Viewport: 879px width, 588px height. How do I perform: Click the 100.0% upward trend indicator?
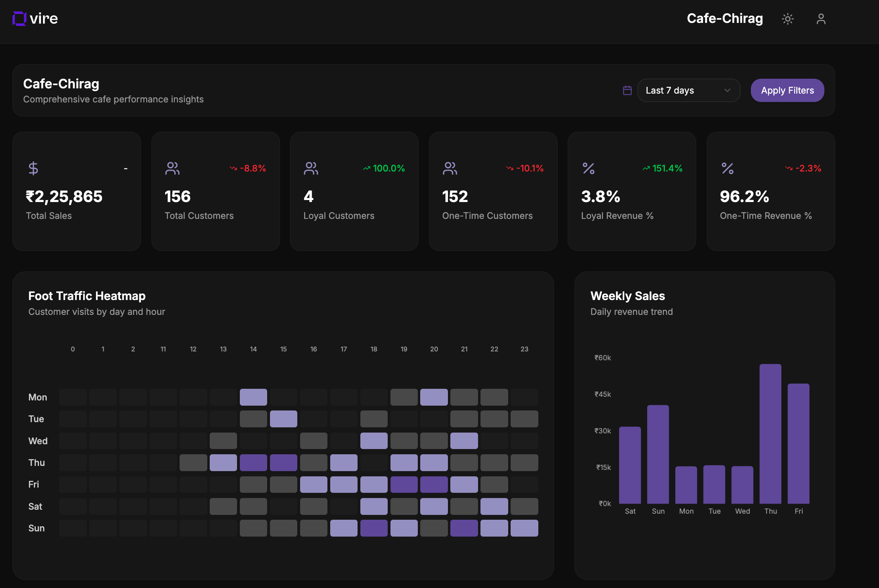click(x=384, y=168)
